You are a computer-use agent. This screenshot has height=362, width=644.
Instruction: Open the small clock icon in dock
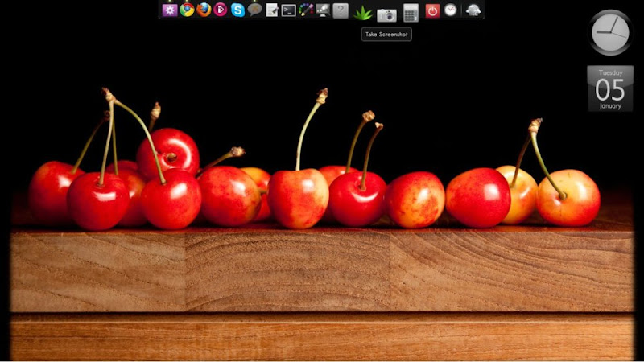451,10
